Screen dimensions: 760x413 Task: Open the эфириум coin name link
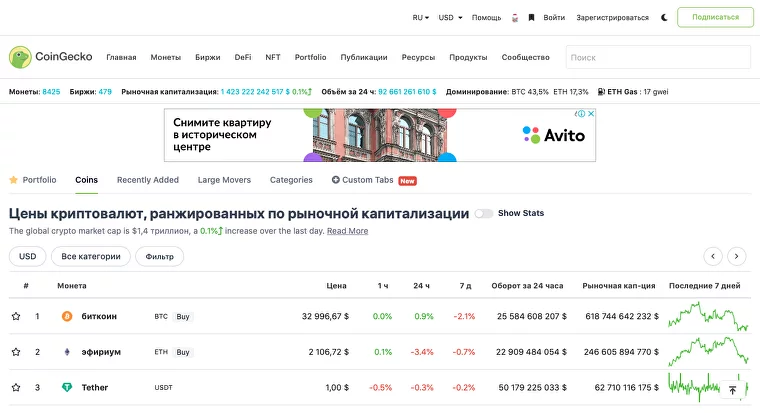pos(101,352)
